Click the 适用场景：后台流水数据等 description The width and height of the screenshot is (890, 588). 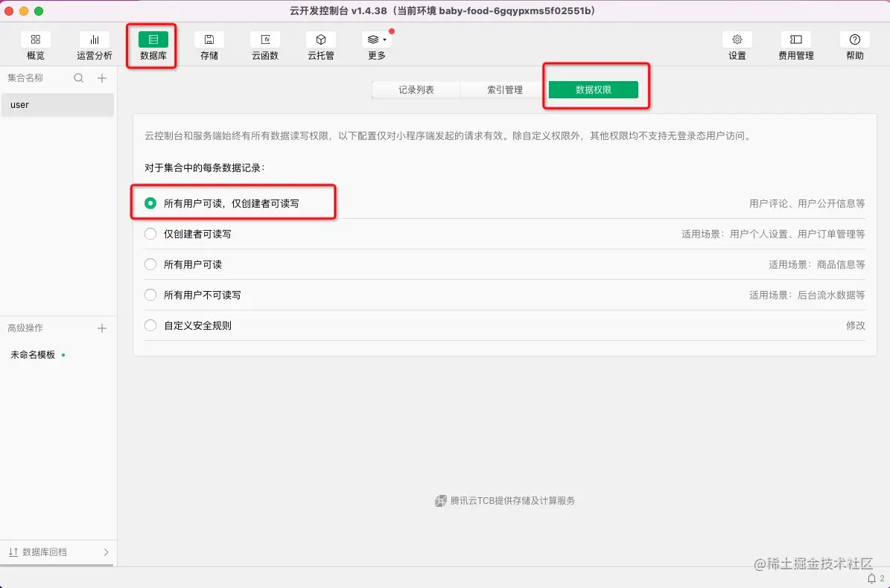(807, 295)
